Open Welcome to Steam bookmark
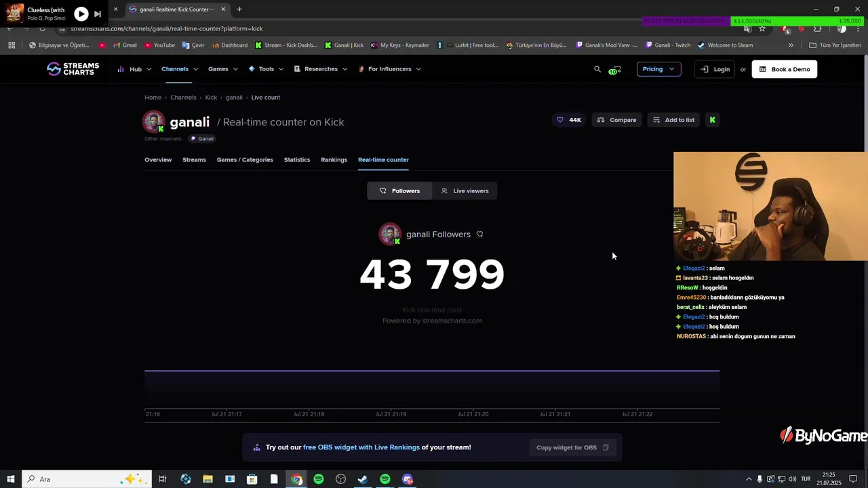The height and width of the screenshot is (488, 868). coord(726,45)
